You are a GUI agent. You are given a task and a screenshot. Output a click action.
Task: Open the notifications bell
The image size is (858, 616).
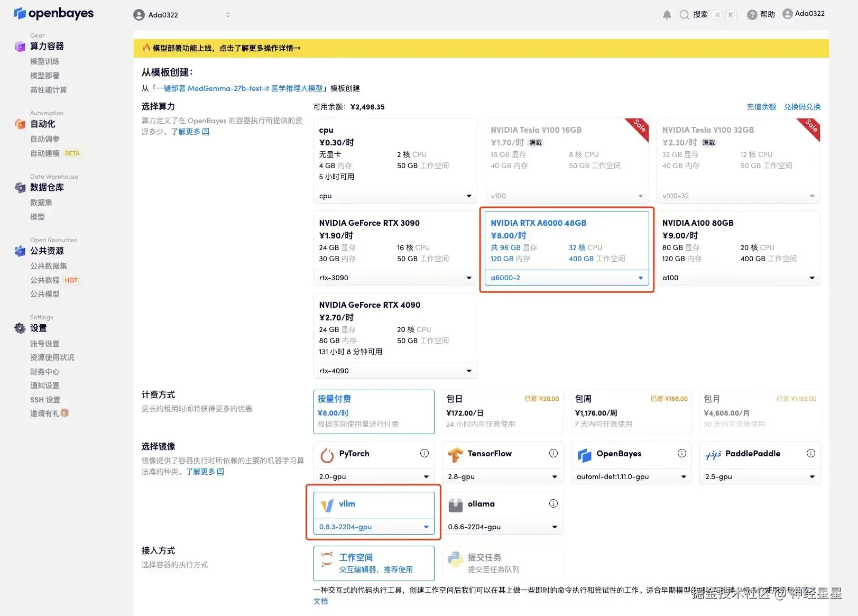coord(667,15)
